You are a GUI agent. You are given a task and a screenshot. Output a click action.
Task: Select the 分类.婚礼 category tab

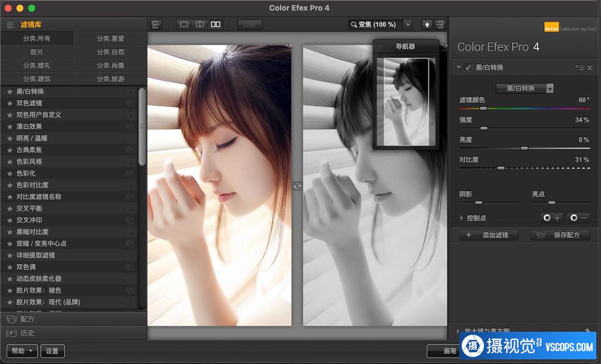click(37, 66)
